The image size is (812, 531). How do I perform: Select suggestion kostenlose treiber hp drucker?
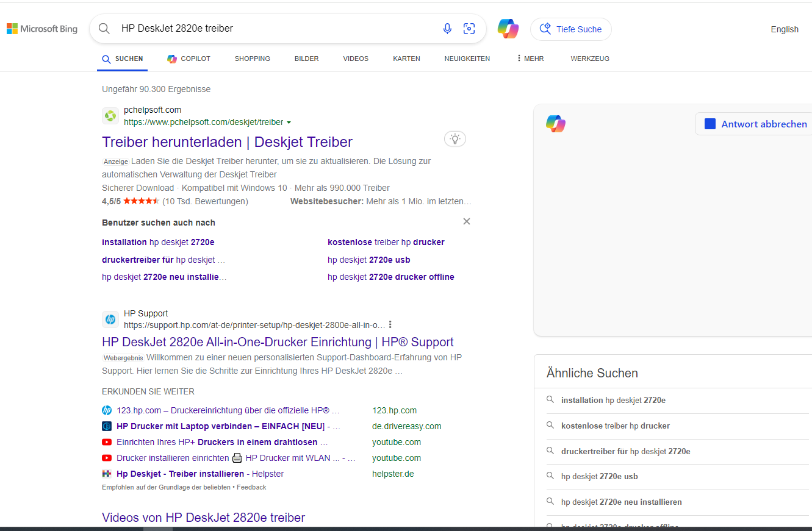[386, 242]
